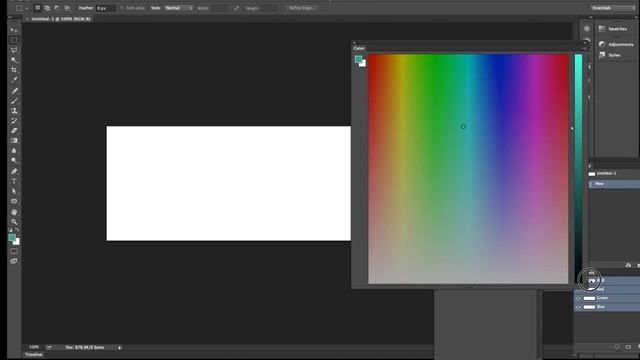
Task: Select the Pen tool
Action: click(x=14, y=171)
